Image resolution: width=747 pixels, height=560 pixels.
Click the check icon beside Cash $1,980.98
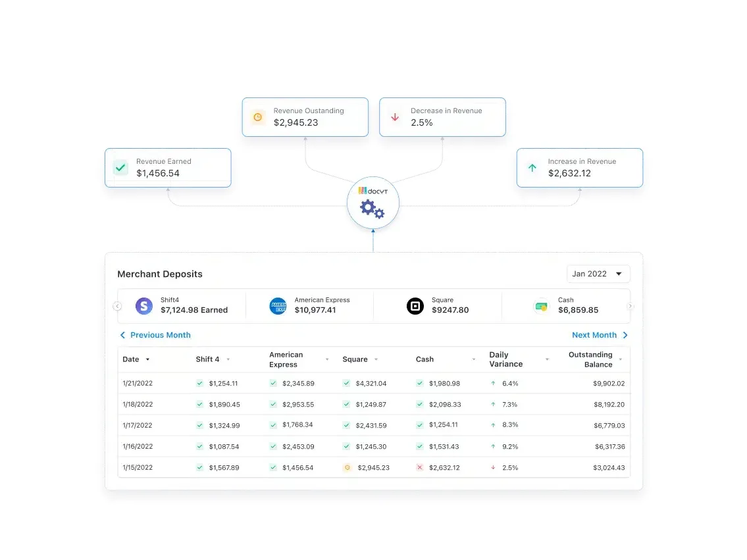point(420,384)
